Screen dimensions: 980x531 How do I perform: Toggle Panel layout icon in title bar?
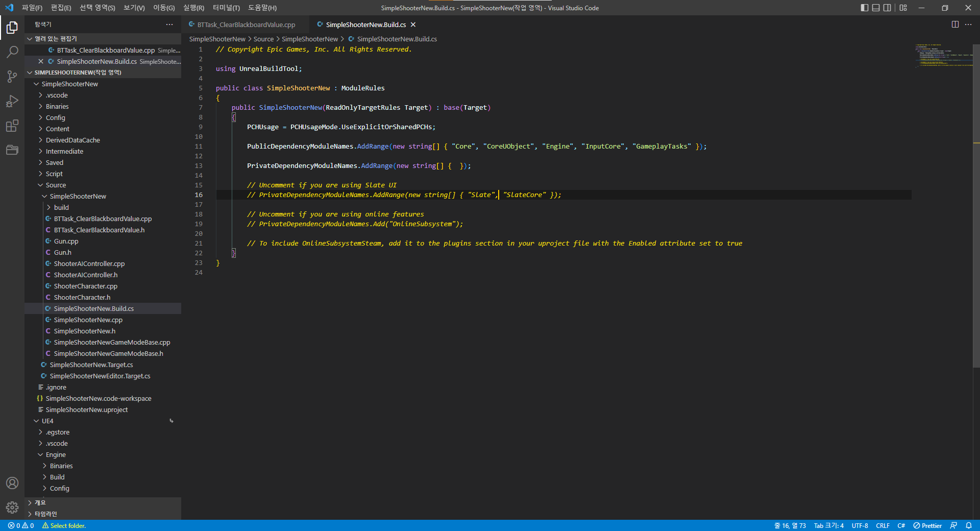click(876, 8)
